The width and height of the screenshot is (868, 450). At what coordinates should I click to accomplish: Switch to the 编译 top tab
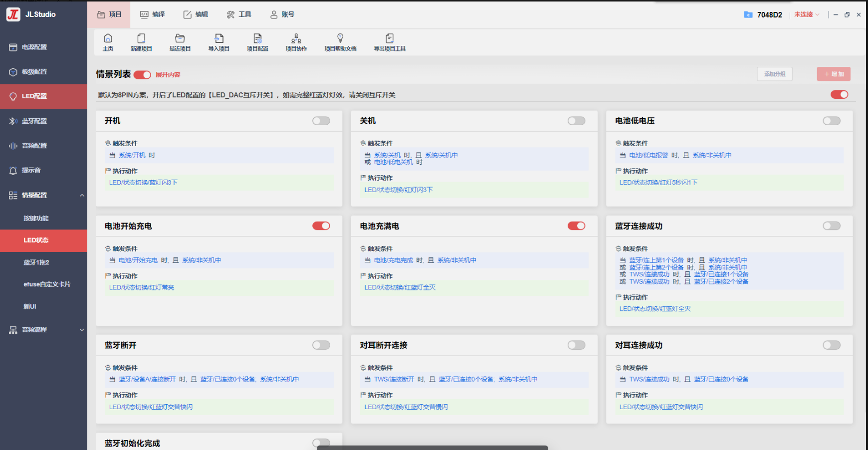[152, 14]
